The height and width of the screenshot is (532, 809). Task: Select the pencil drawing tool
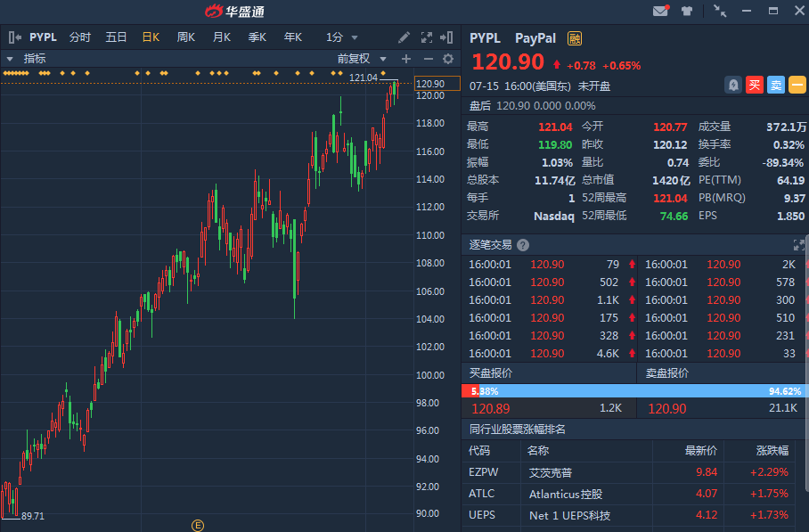click(404, 37)
